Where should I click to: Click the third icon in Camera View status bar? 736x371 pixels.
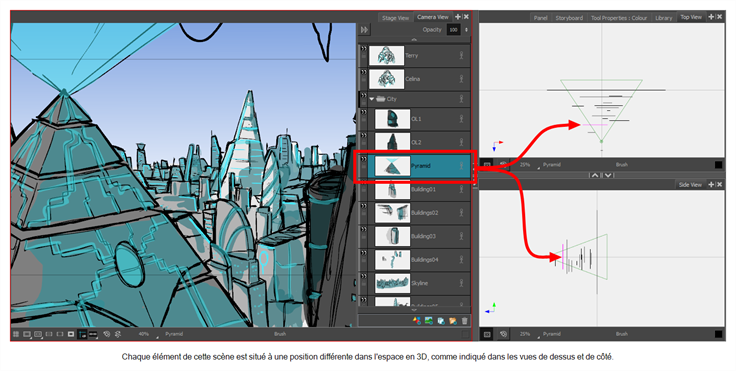(38, 334)
